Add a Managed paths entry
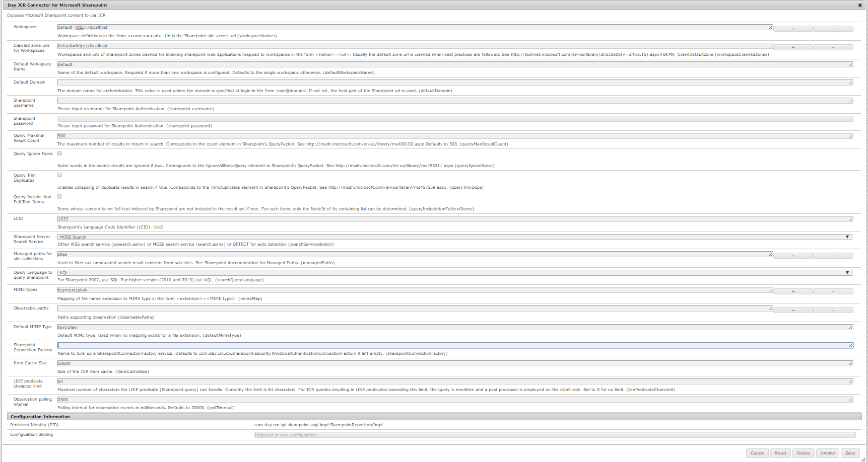Viewport: 868px width, 462px height. 793,256
